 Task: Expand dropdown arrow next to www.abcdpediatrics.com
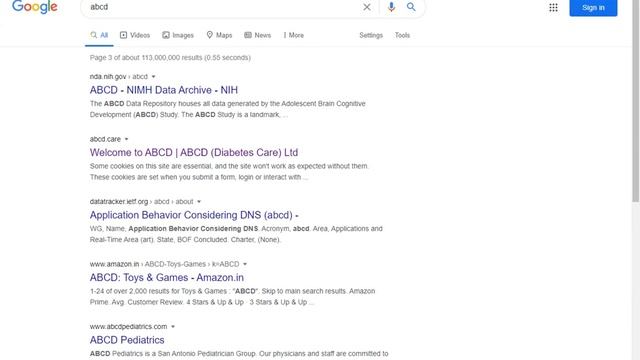click(173, 327)
